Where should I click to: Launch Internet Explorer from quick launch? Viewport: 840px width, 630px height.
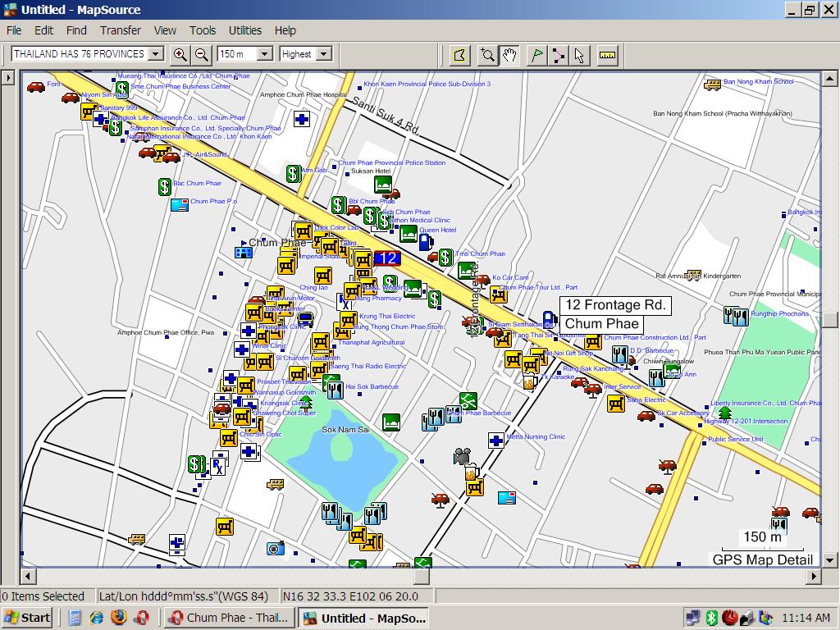coord(97,618)
